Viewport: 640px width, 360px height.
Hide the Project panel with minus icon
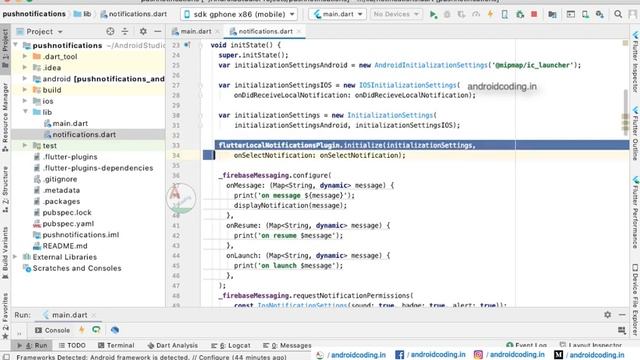point(158,31)
